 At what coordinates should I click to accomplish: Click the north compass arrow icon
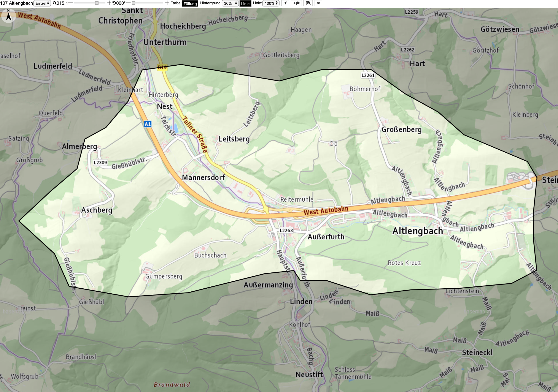8,16
